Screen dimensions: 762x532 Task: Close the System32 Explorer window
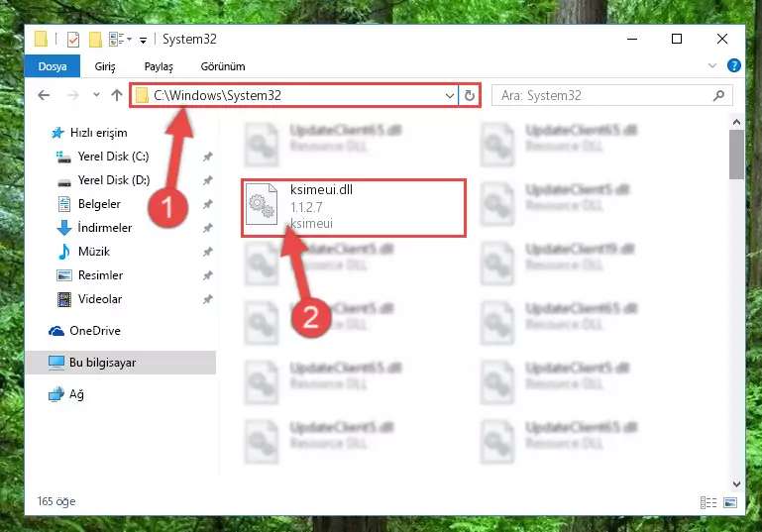(x=721, y=39)
